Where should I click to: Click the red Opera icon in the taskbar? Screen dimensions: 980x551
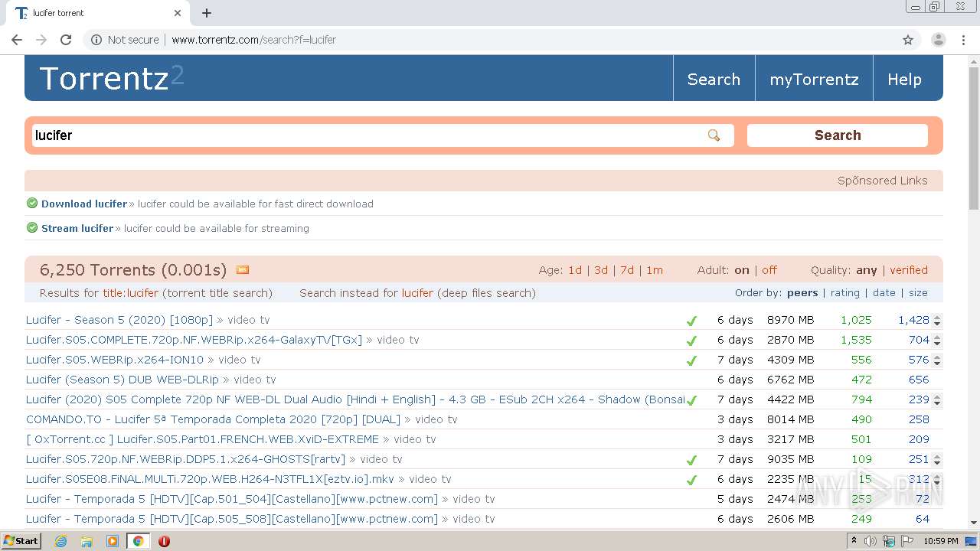pyautogui.click(x=164, y=541)
